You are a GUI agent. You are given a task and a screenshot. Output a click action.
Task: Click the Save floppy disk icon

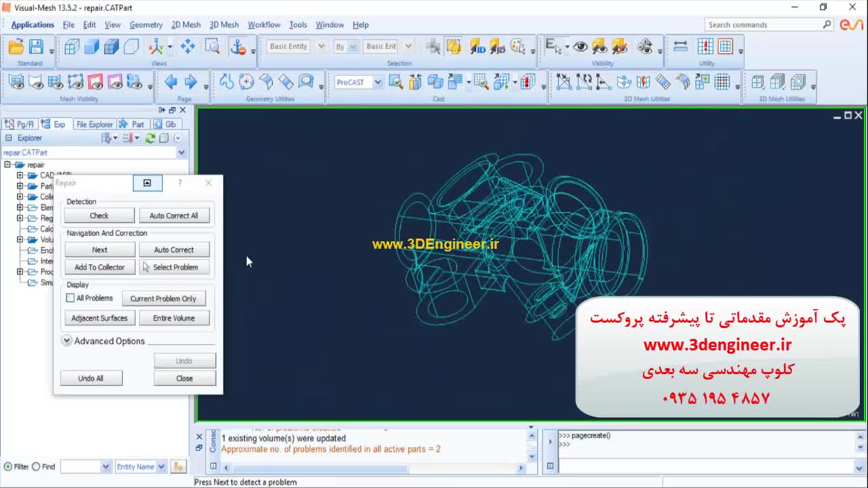tap(36, 47)
